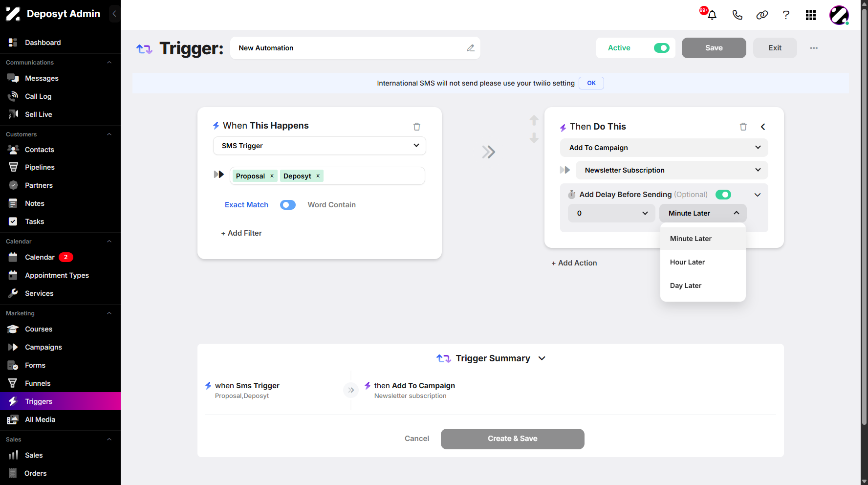The width and height of the screenshot is (868, 485).
Task: Click the link chain icon in header
Action: click(x=762, y=15)
